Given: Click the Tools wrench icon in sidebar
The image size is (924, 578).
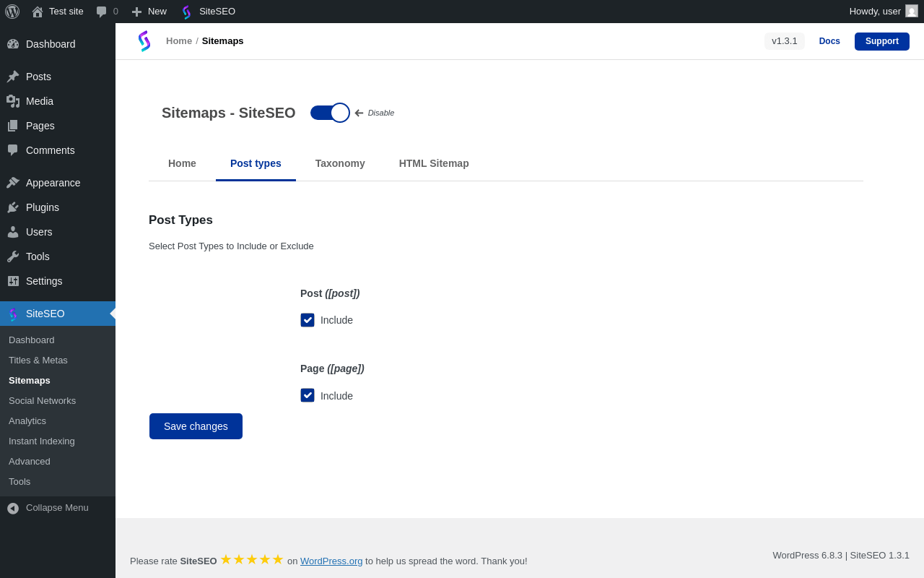Looking at the screenshot, I should [x=13, y=256].
